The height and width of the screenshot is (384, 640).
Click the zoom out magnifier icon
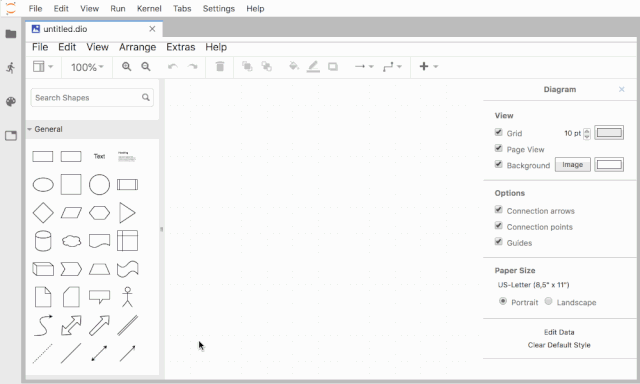tap(146, 67)
